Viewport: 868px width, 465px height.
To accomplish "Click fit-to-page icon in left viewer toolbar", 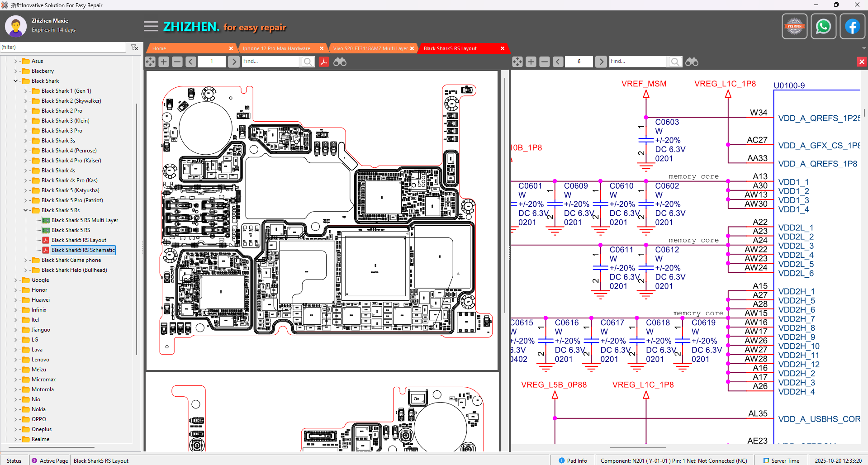I will pos(150,62).
